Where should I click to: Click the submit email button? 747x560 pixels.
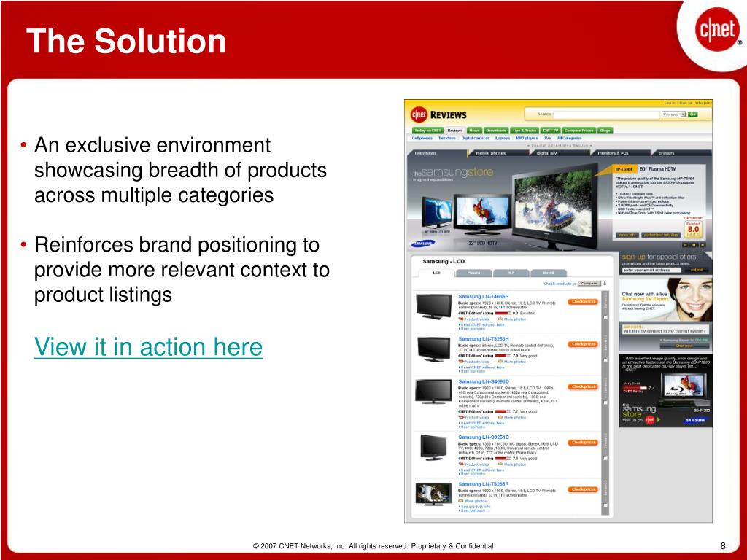click(696, 270)
